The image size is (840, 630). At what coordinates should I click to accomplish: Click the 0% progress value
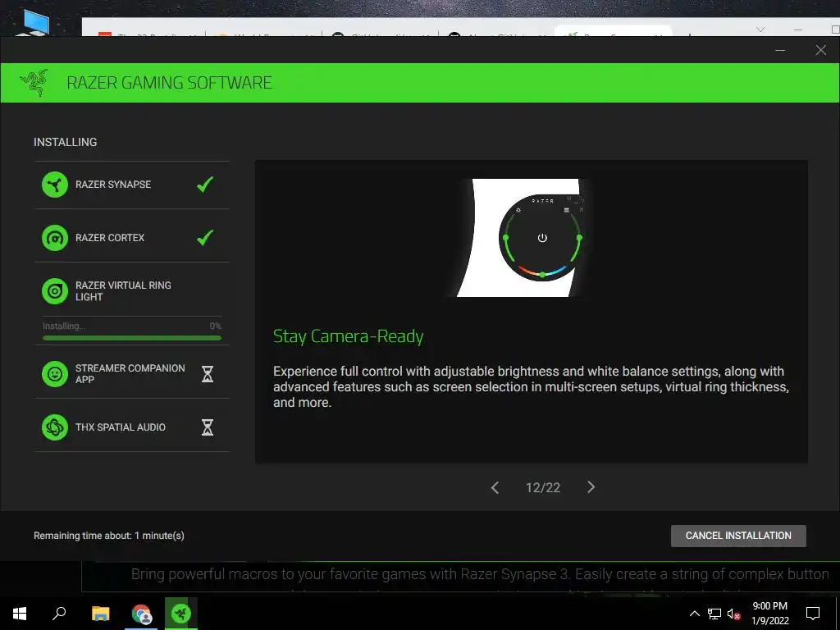click(216, 326)
